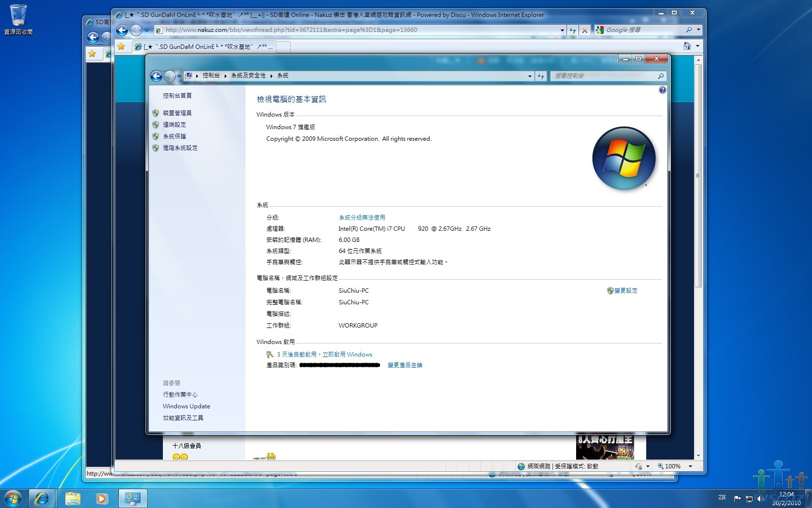
Task: Click the Control Panel taskbar button
Action: [132, 498]
